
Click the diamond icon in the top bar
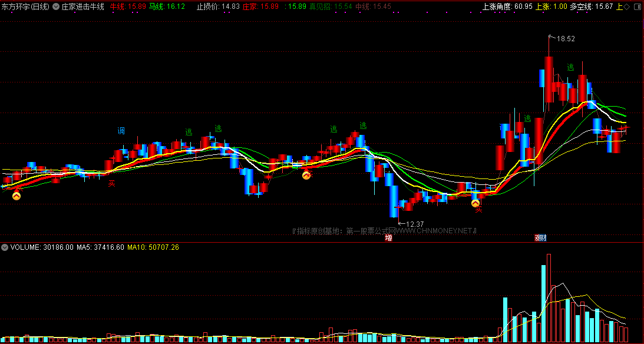click(626, 6)
